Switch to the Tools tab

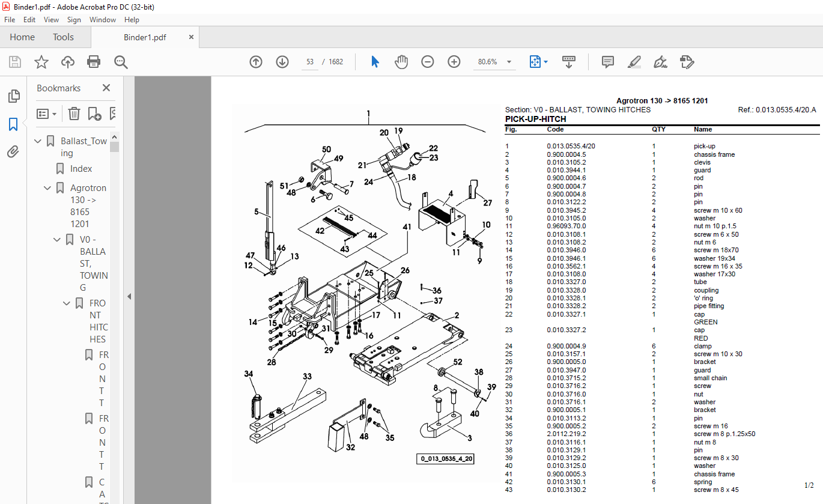pyautogui.click(x=63, y=37)
